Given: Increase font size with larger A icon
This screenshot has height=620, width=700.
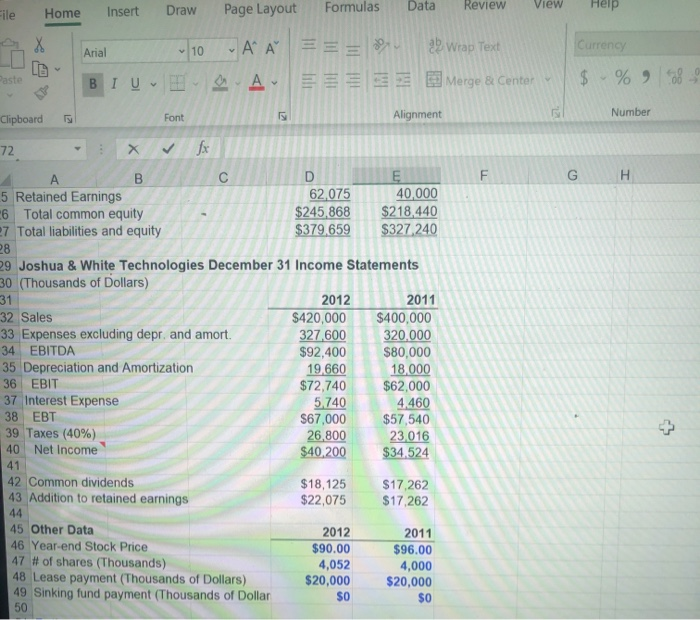Looking at the screenshot, I should click(x=250, y=48).
